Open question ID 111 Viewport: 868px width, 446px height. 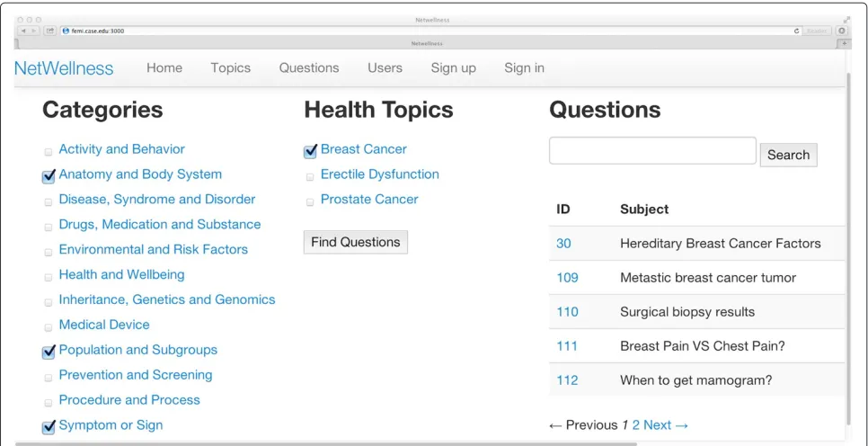[567, 345]
